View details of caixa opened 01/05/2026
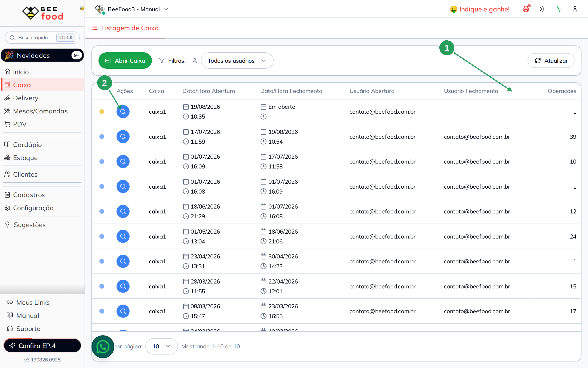The height and width of the screenshot is (368, 588). pyautogui.click(x=123, y=236)
